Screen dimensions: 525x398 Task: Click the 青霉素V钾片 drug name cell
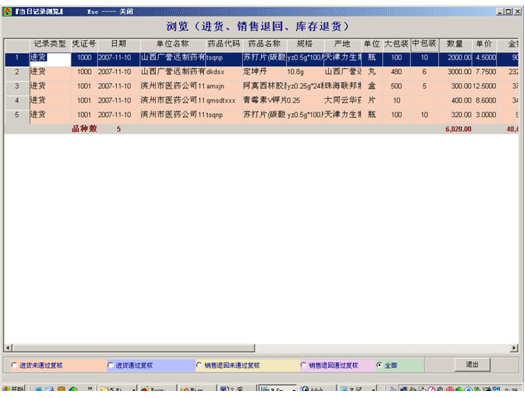coord(264,101)
